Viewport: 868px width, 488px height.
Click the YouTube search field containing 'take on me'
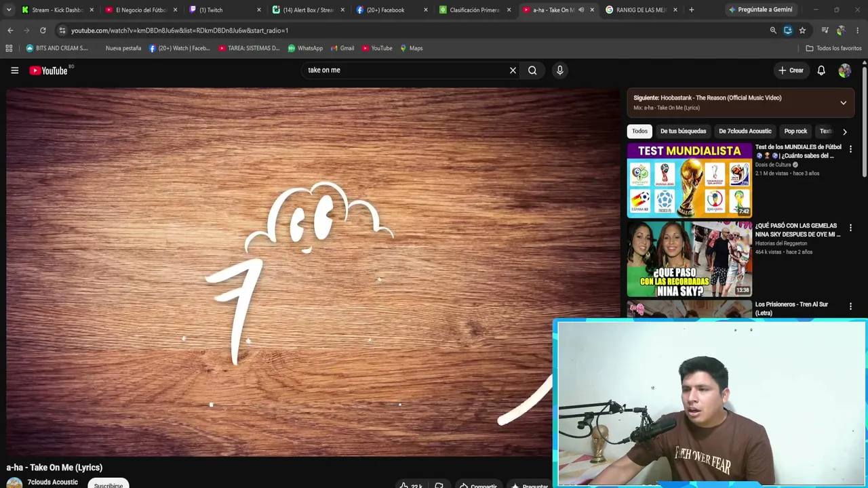click(406, 70)
